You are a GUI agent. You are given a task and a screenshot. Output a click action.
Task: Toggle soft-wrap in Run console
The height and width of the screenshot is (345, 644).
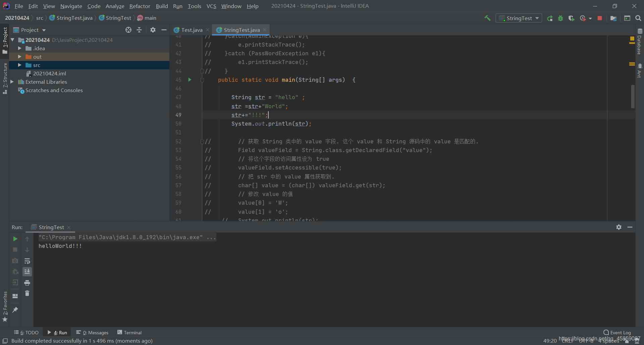tap(27, 261)
